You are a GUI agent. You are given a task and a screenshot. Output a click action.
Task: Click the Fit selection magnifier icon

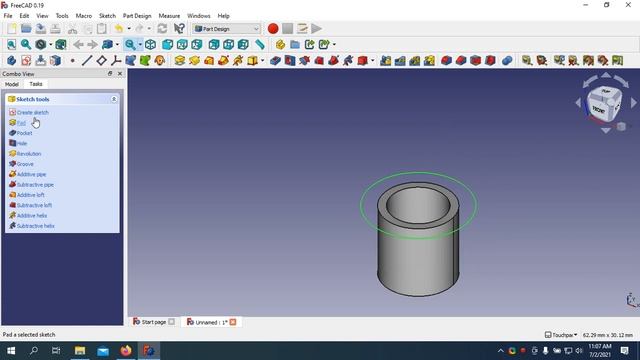tap(26, 44)
